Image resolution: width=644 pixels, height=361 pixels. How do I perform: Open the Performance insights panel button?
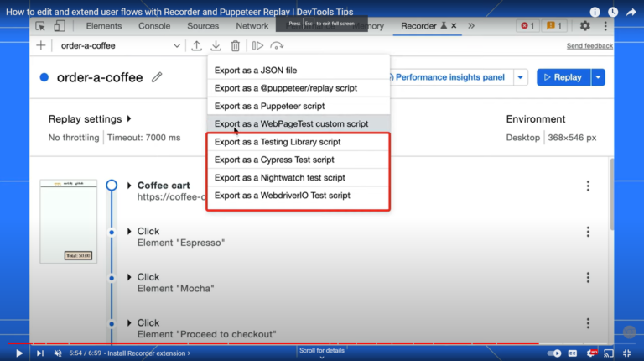449,77
